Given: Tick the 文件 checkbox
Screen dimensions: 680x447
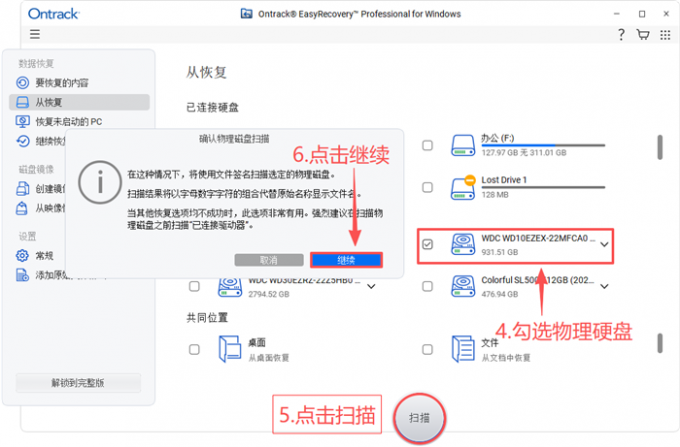Looking at the screenshot, I should [428, 349].
